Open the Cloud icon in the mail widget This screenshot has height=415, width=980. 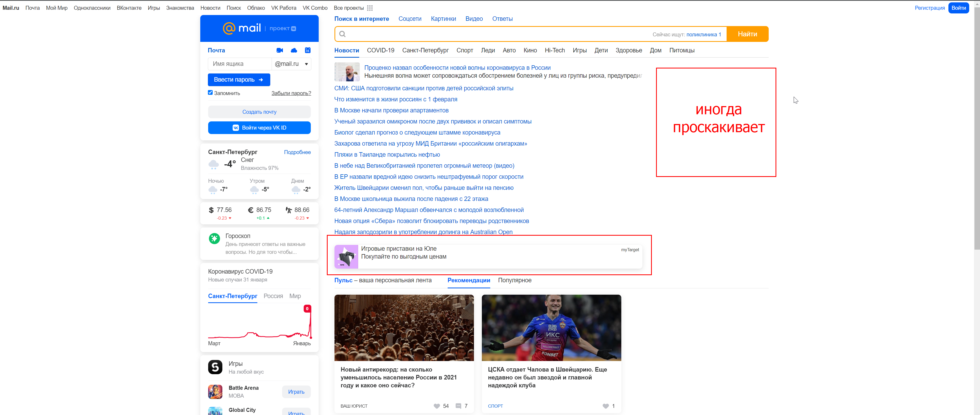point(294,50)
